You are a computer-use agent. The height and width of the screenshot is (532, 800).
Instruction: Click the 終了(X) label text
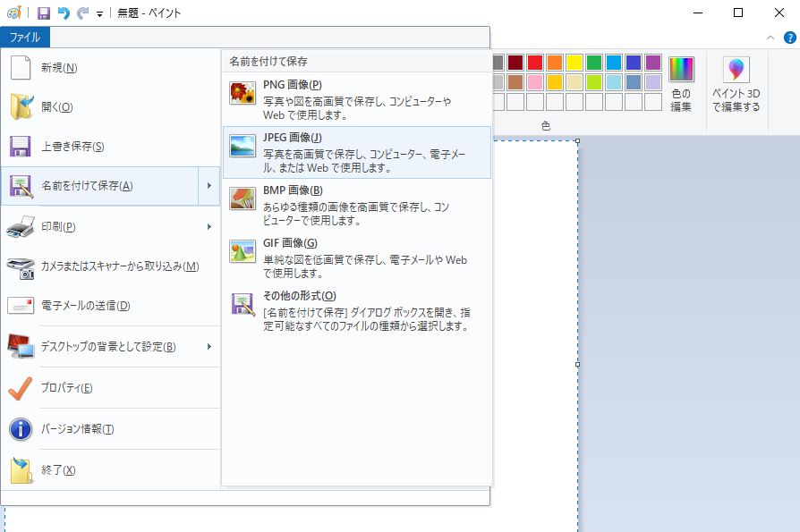[58, 470]
